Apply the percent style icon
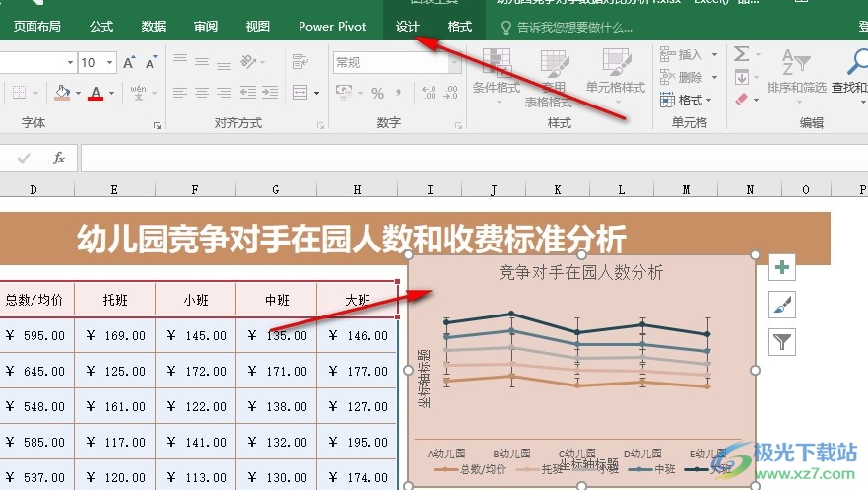This screenshot has width=868, height=490. [377, 93]
